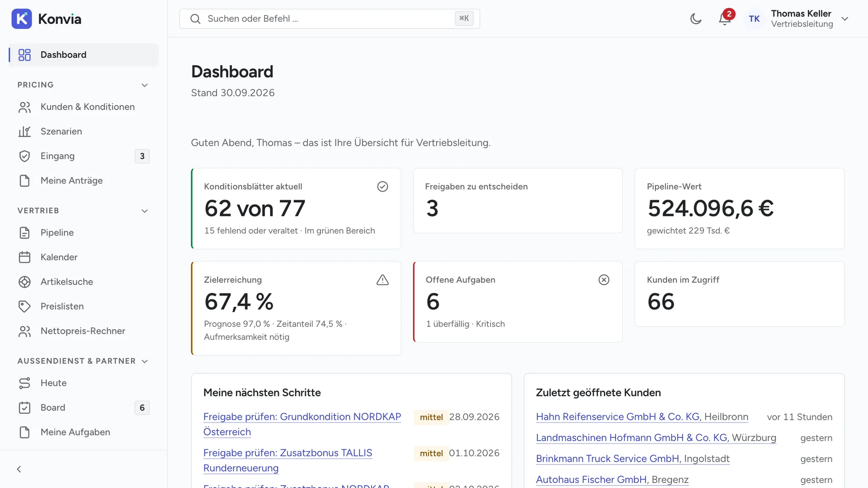Click 'mittel' badge dated 28.09.2026
868x488 pixels.
[431, 417]
